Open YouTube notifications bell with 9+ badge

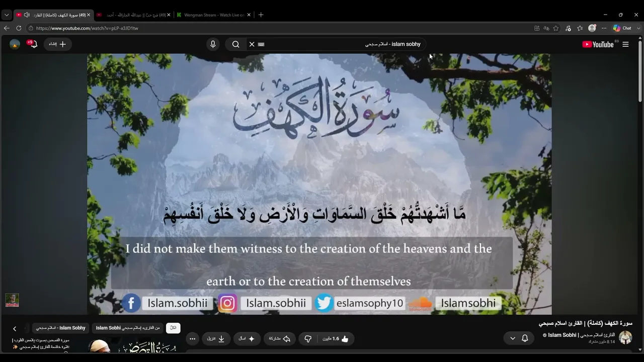pyautogui.click(x=33, y=44)
